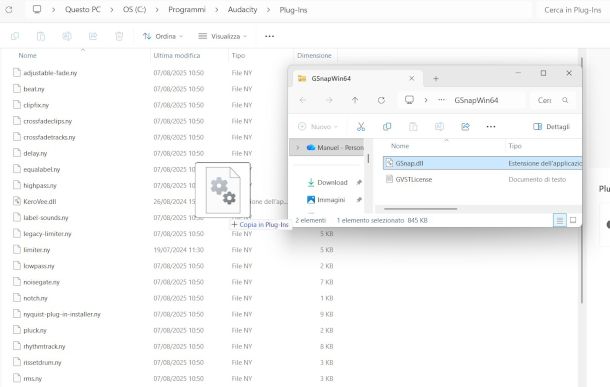Image resolution: width=610 pixels, height=387 pixels.
Task: Switch to large icons view in GSnapWin64
Action: point(573,220)
